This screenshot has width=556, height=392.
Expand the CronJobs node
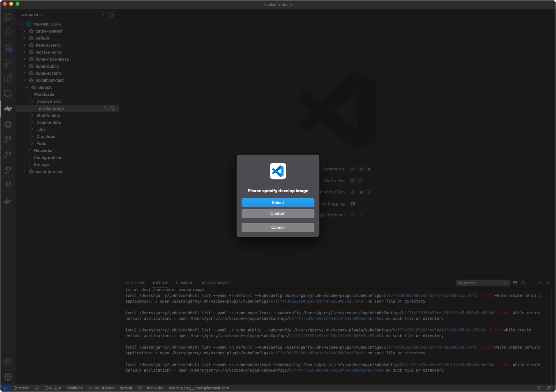coord(32,136)
